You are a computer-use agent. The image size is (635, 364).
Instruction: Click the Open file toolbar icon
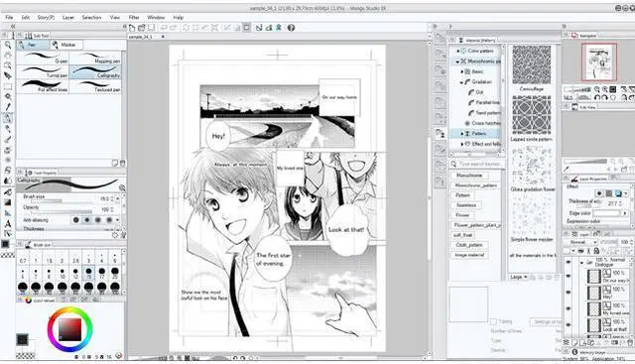(141, 28)
